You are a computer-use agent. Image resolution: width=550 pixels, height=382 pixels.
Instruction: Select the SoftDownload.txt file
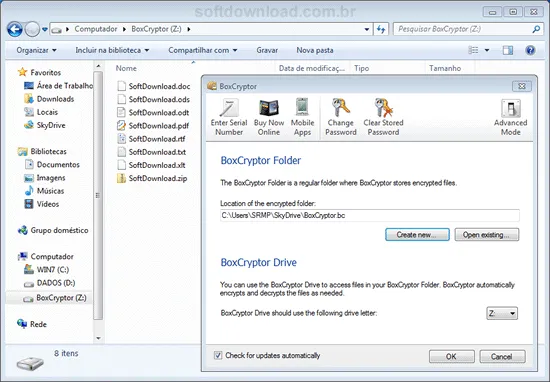[152, 152]
